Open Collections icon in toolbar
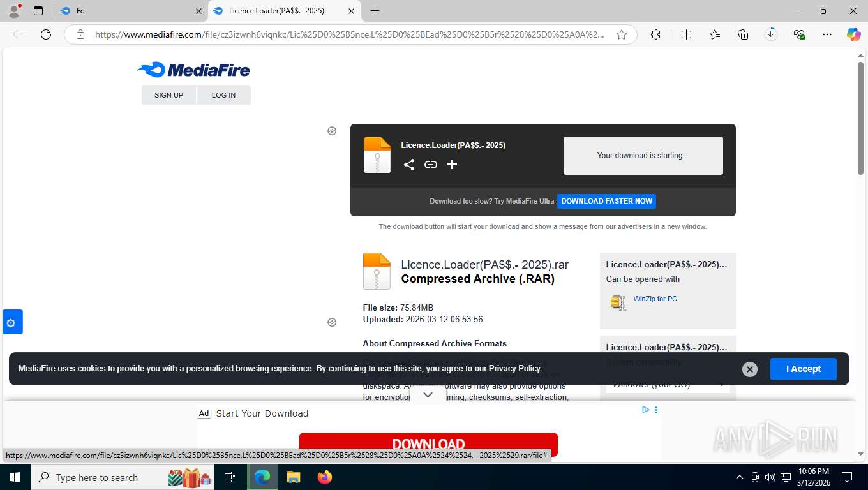The image size is (868, 490). (x=743, y=34)
